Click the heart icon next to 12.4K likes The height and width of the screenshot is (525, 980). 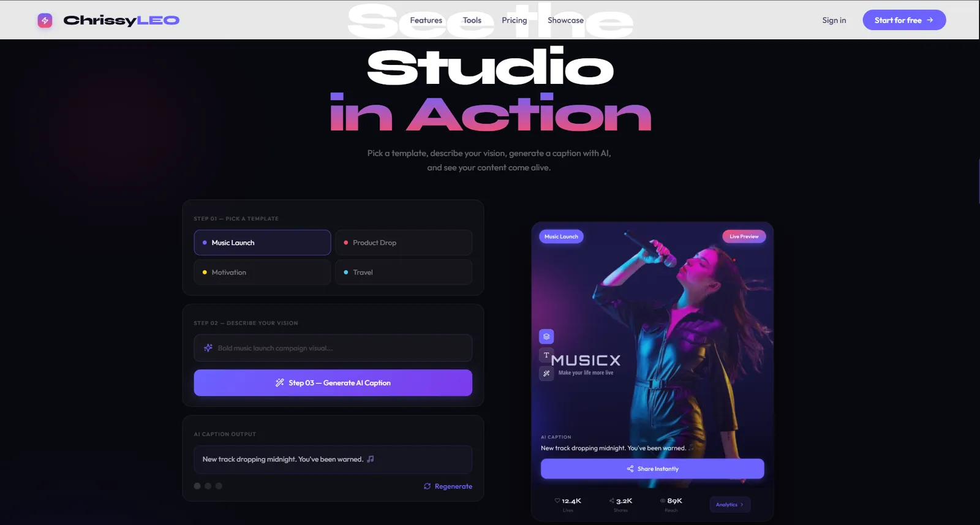pos(557,500)
